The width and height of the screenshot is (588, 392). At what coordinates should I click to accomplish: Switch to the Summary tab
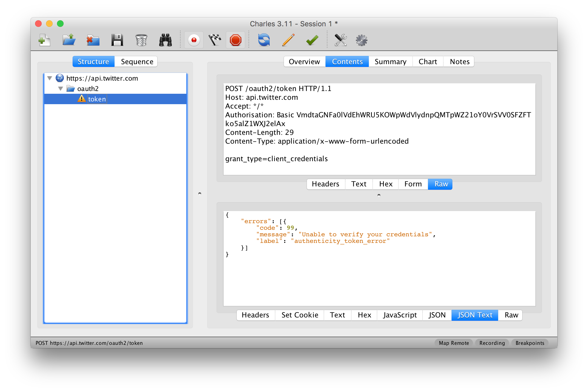[x=391, y=61]
